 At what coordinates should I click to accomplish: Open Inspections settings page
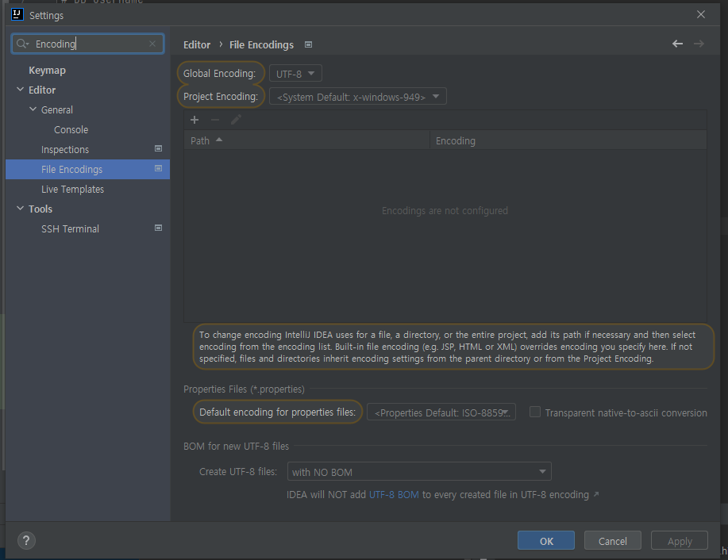click(x=64, y=149)
